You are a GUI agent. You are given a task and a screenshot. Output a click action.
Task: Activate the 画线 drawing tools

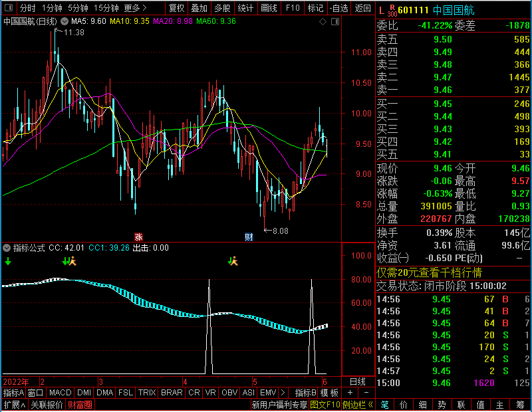(x=269, y=8)
